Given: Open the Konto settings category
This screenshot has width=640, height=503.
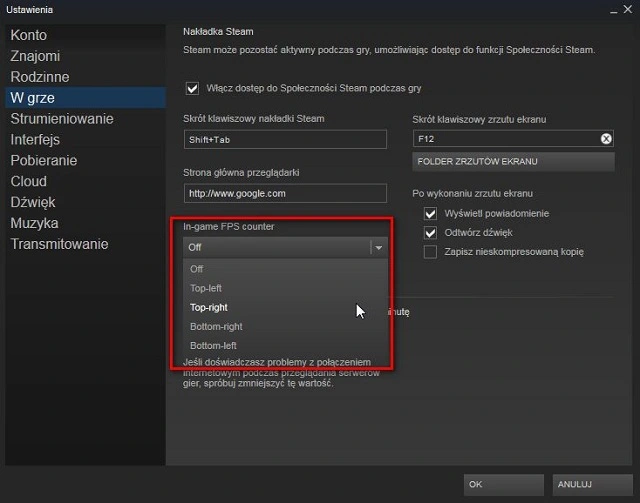Looking at the screenshot, I should tap(29, 35).
